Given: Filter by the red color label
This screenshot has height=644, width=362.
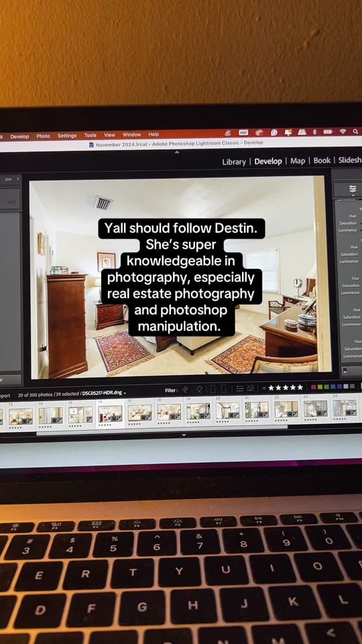Looking at the screenshot, I should [314, 386].
